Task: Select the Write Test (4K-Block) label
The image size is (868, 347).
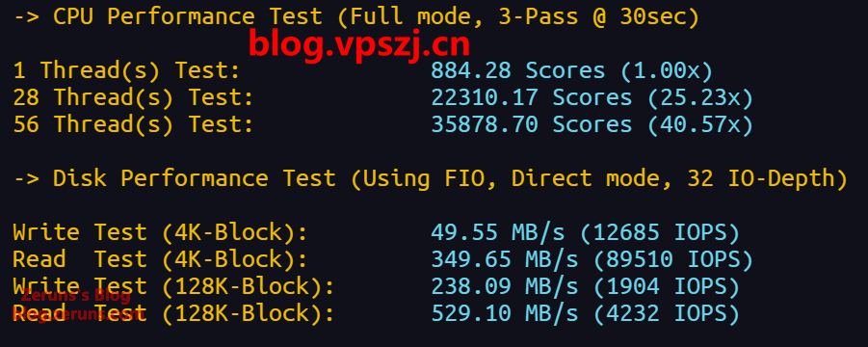Action: [160, 233]
